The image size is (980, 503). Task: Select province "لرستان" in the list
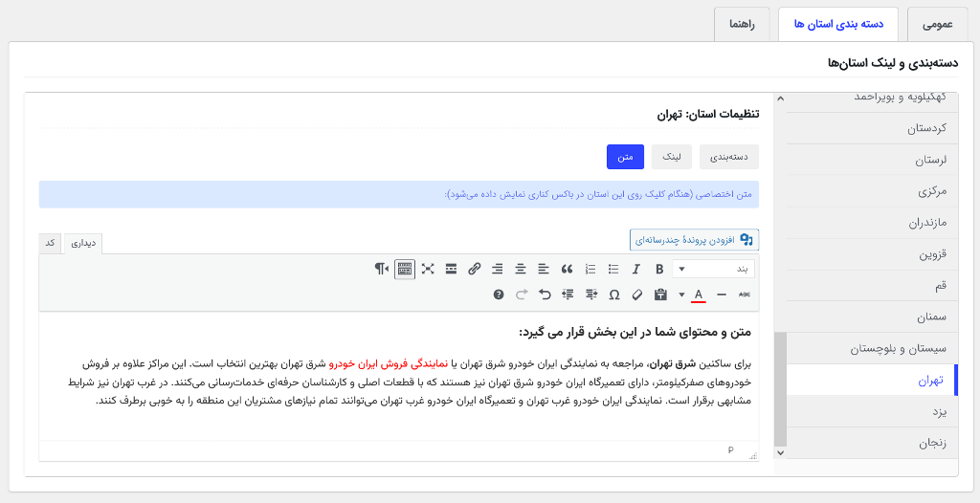(872, 160)
